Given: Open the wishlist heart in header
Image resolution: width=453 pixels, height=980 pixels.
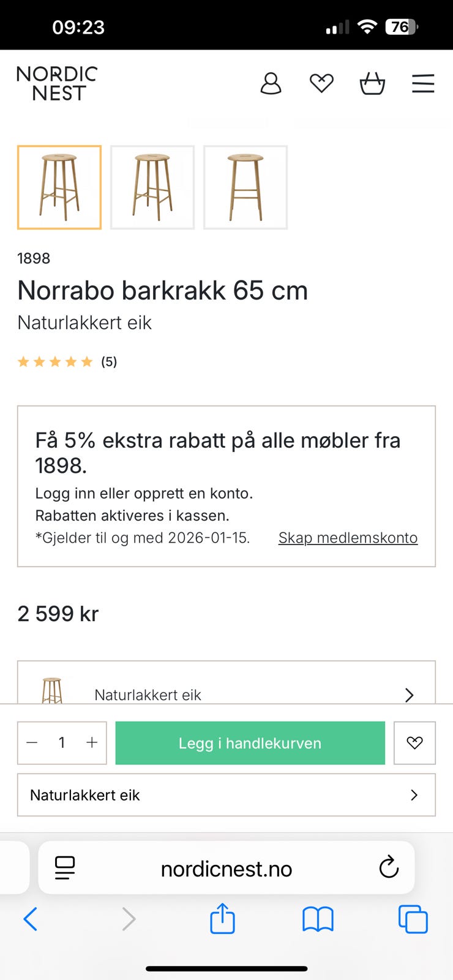Looking at the screenshot, I should point(321,83).
